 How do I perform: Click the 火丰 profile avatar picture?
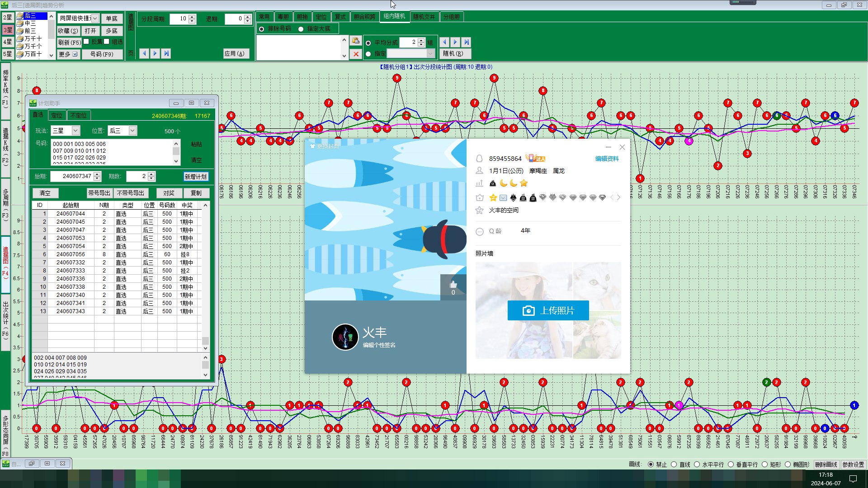pos(345,337)
